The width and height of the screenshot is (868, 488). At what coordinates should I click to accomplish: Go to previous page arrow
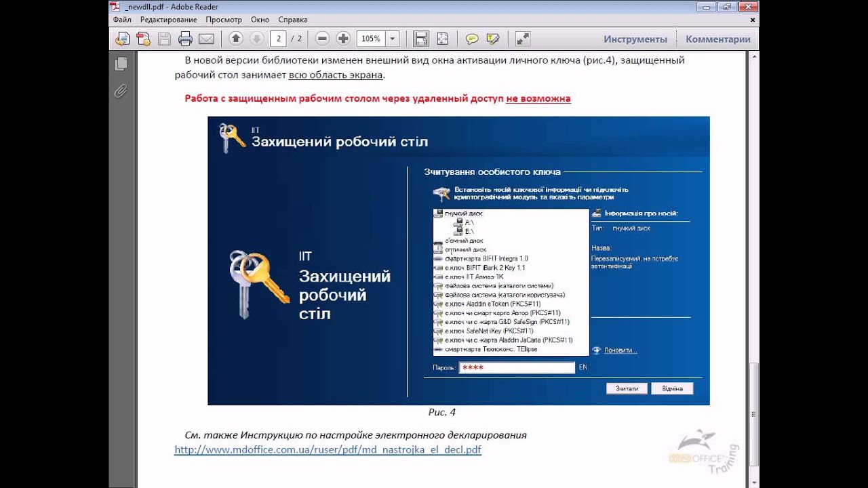coord(235,39)
